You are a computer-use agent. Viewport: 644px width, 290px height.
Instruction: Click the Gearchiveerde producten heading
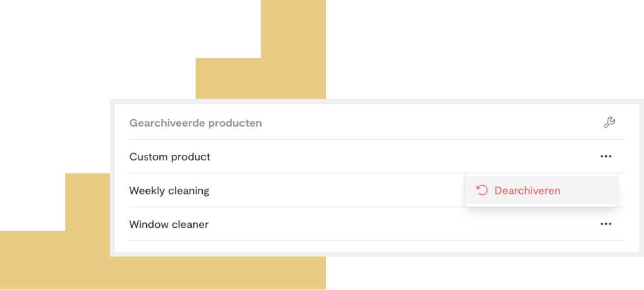click(x=196, y=123)
